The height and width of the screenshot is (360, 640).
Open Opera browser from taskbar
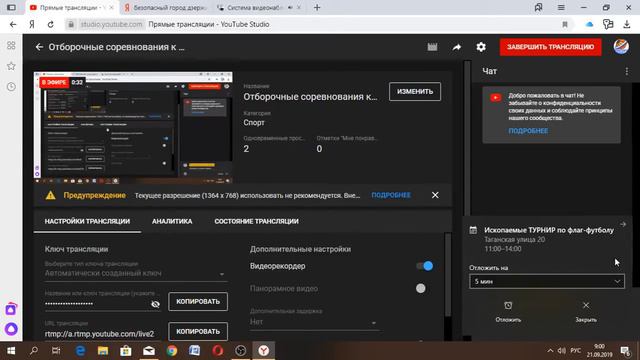click(218, 351)
